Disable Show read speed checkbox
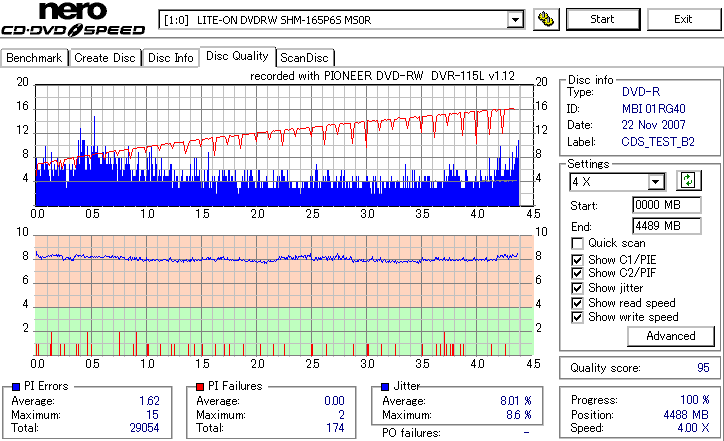The width and height of the screenshot is (724, 441). pyautogui.click(x=577, y=303)
